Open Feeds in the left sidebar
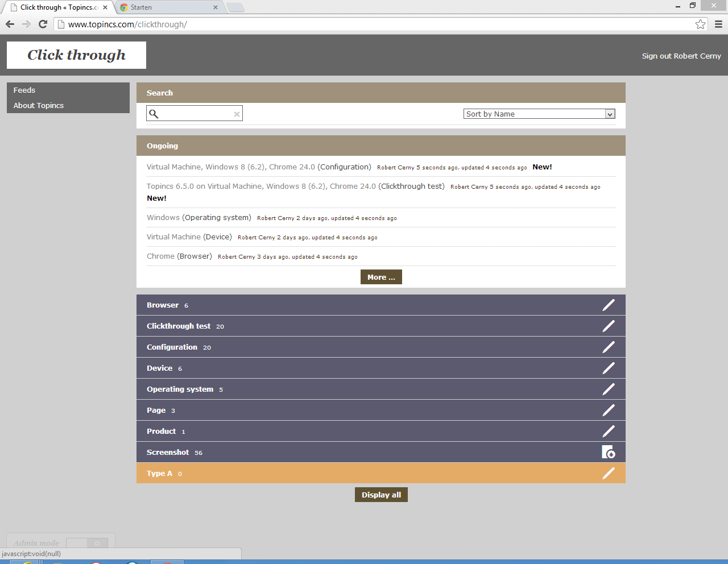Viewport: 728px width, 564px height. point(24,90)
